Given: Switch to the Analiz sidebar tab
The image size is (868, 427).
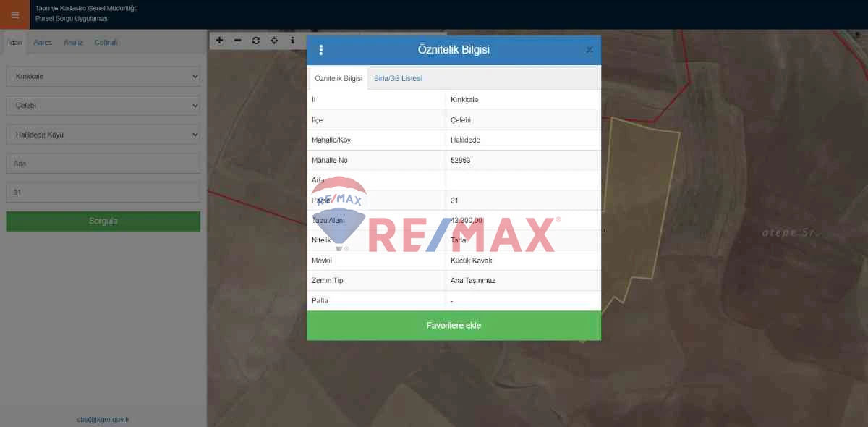Looking at the screenshot, I should pyautogui.click(x=73, y=42).
